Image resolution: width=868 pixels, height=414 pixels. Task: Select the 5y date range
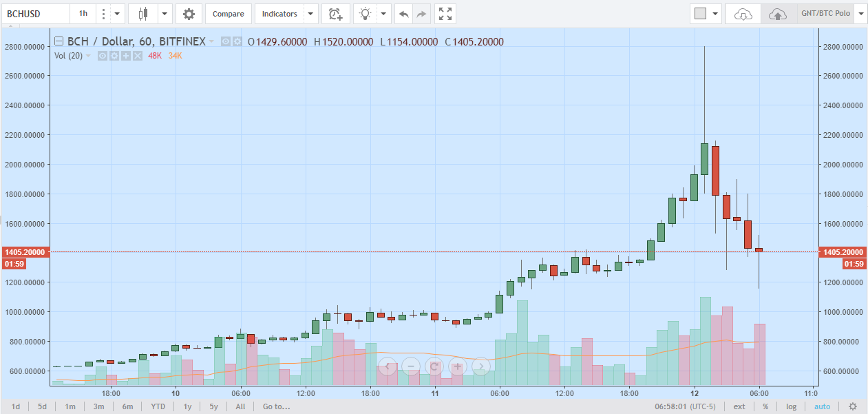pyautogui.click(x=213, y=406)
